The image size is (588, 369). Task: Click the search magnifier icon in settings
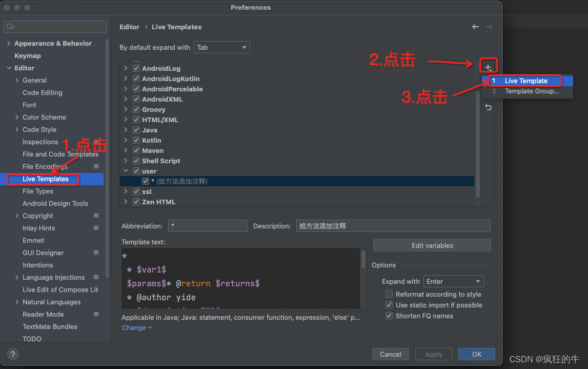(x=10, y=27)
